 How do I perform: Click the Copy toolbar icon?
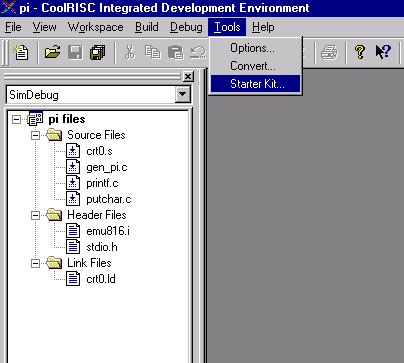click(x=153, y=52)
